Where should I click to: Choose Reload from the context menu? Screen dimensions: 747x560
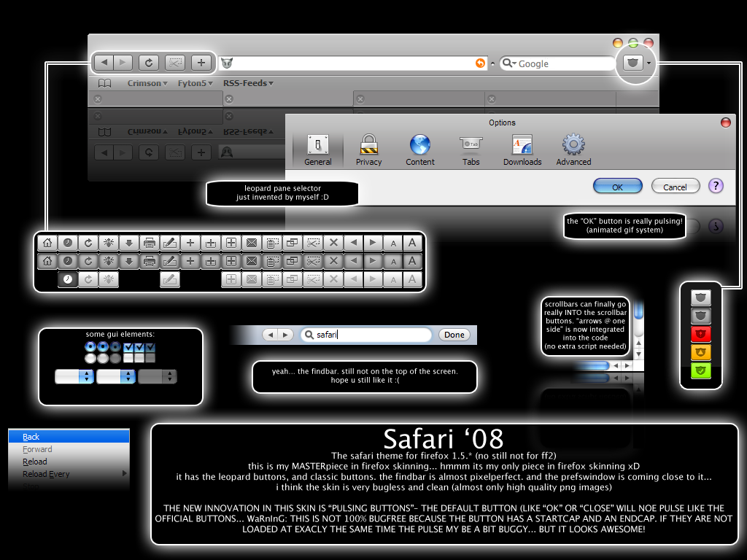tap(34, 461)
